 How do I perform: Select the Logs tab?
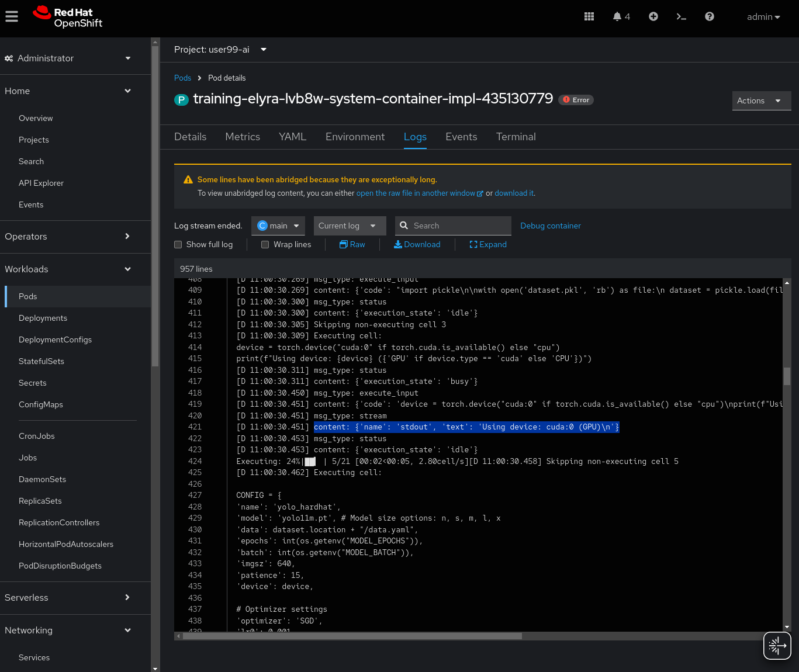[x=415, y=137]
